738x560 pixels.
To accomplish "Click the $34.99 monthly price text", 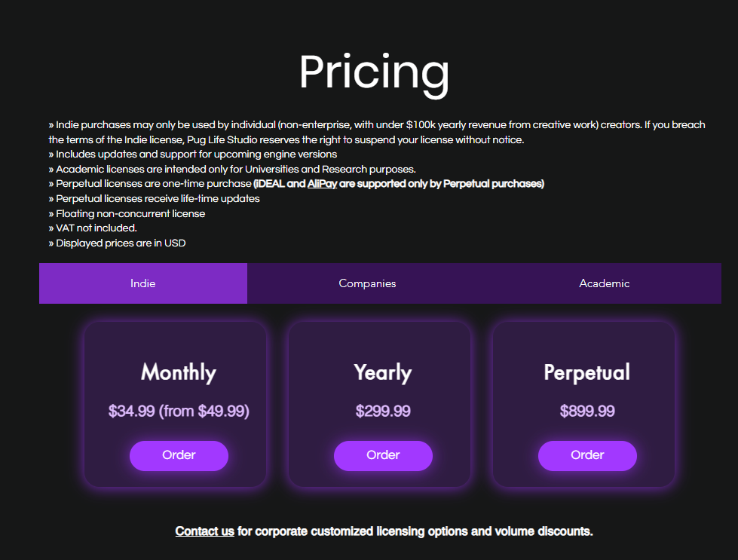I will point(179,412).
